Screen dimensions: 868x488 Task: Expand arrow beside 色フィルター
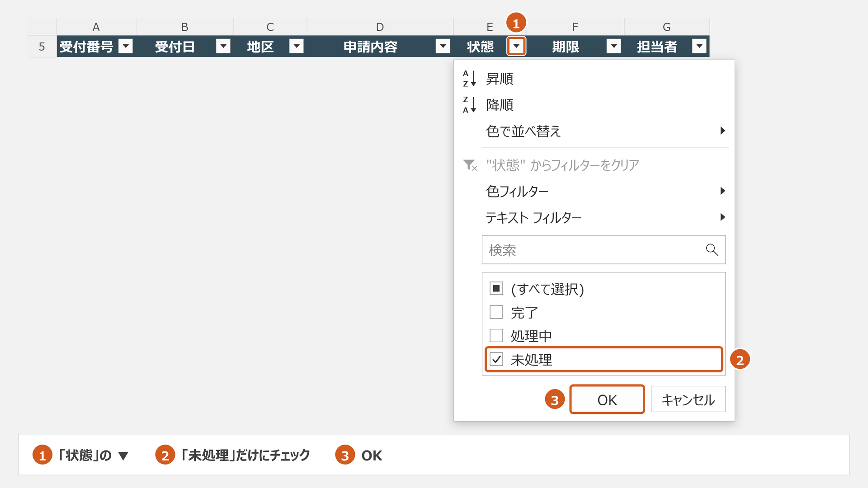722,191
